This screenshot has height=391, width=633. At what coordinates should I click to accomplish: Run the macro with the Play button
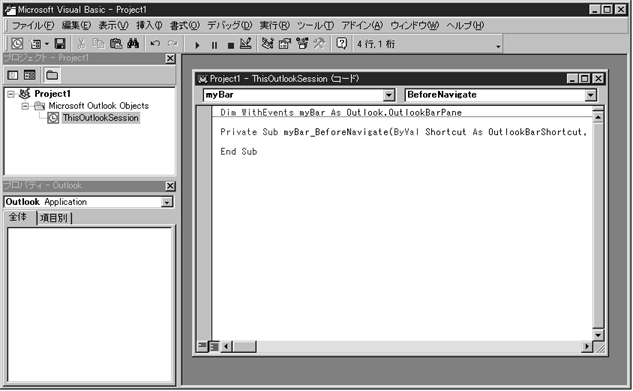(x=197, y=45)
